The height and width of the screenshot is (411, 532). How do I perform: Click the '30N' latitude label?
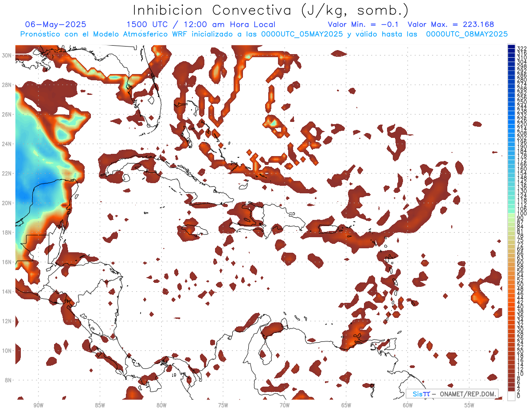click(8, 55)
